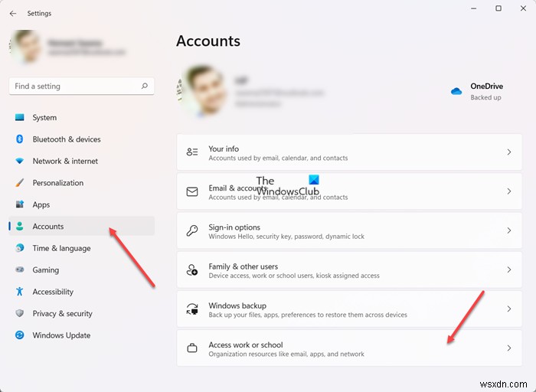Click the Network Wi-Fi icon
Viewport: 536px width, 392px height.
pyautogui.click(x=20, y=161)
